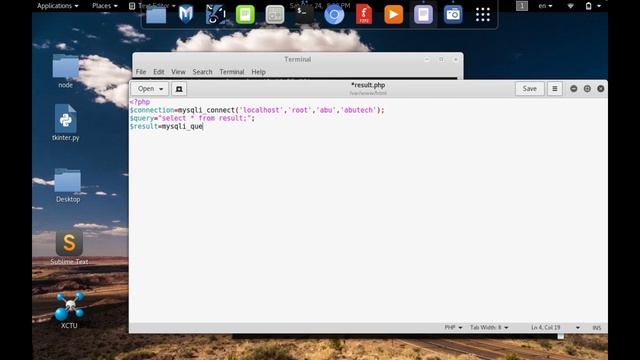This screenshot has width=640, height=360.
Task: Click the $result=mysqli_que line
Action: coord(166,126)
